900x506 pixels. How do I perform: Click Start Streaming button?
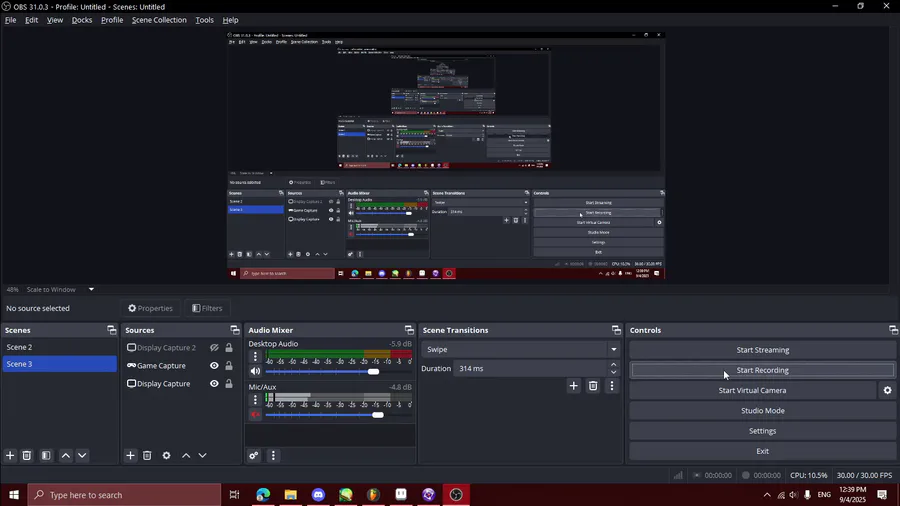point(762,350)
